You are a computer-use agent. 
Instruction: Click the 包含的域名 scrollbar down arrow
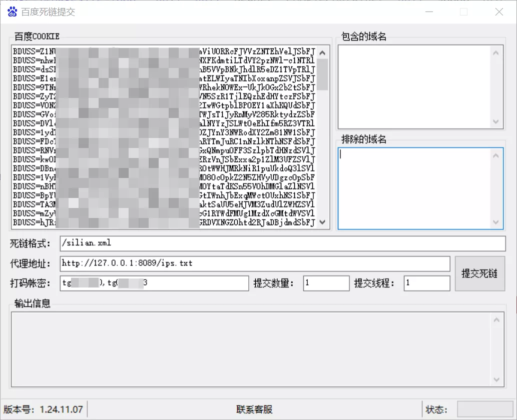point(495,121)
